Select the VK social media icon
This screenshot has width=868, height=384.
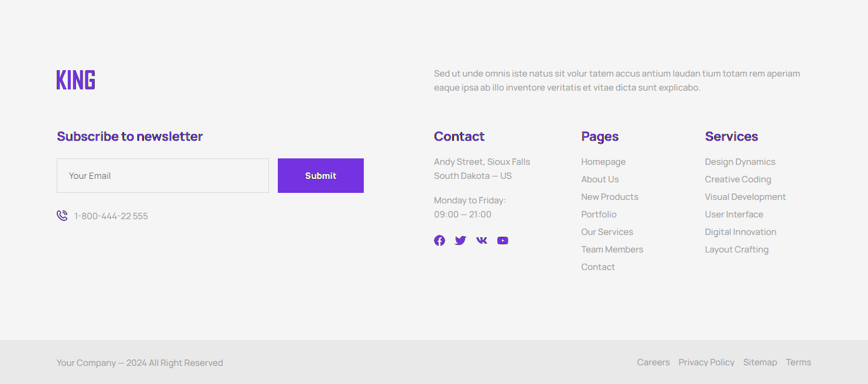pyautogui.click(x=481, y=240)
